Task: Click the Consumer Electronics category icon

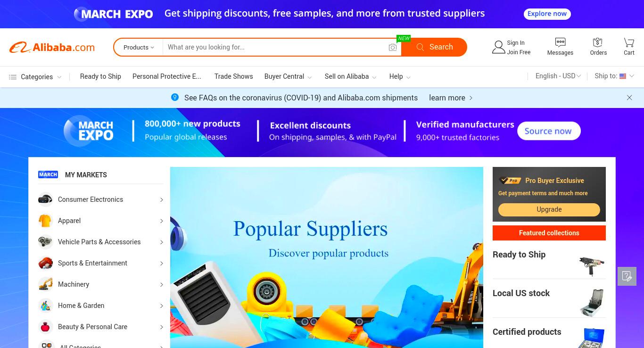Action: point(45,199)
